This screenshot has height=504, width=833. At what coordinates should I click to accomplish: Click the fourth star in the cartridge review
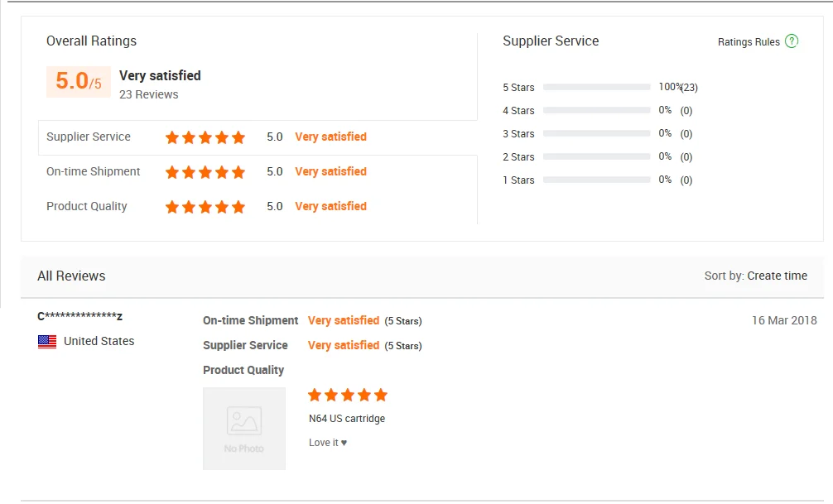(364, 395)
